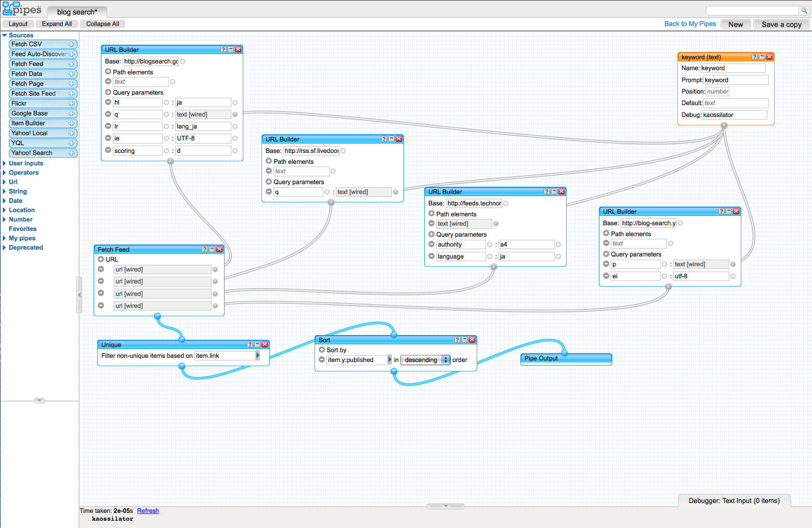The width and height of the screenshot is (812, 528).
Task: Click the Prompt field in keyword module
Action: pos(736,80)
